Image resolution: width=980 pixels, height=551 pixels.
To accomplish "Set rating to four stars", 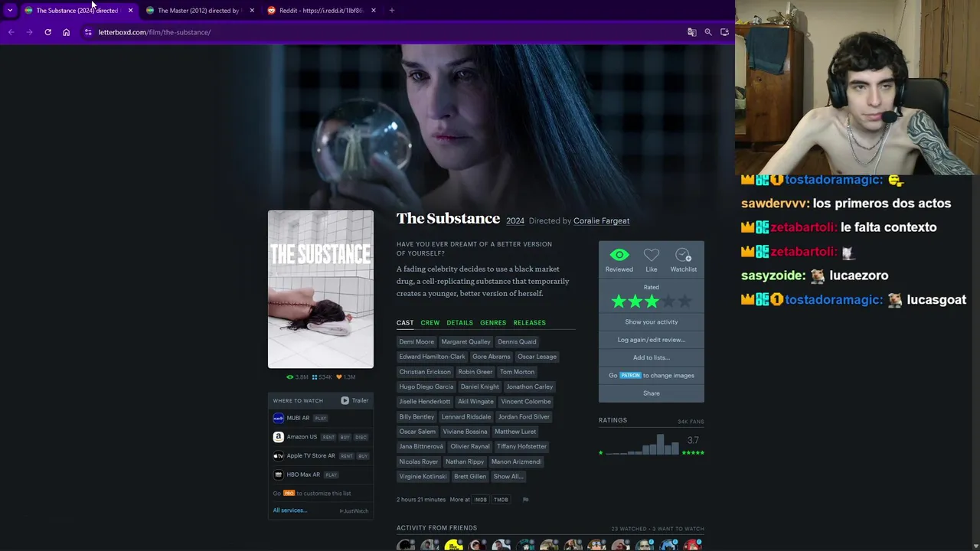I will (668, 302).
